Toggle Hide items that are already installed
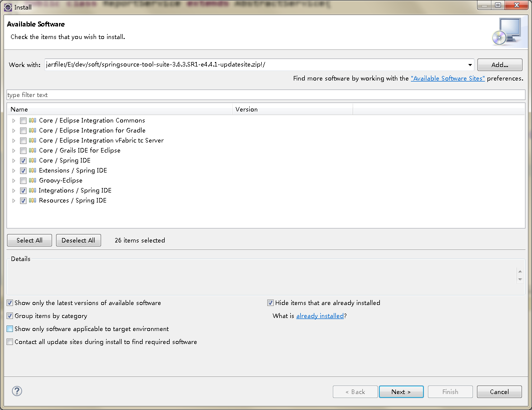 (270, 303)
